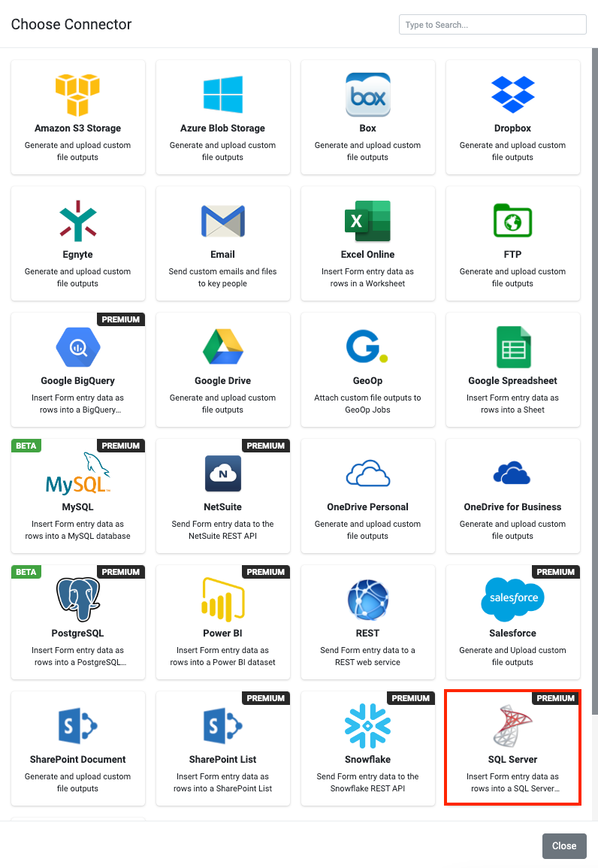
Task: Pick the Excel Online icon
Action: (x=368, y=221)
